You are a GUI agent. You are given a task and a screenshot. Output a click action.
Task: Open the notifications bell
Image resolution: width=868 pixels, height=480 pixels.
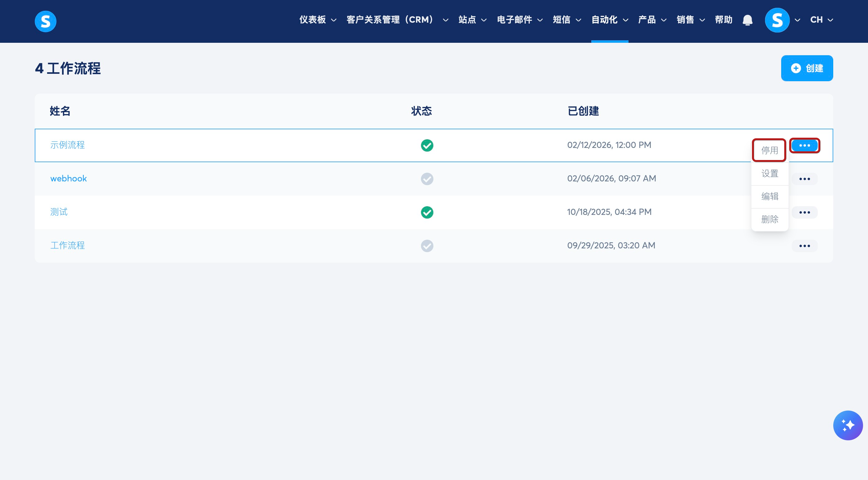click(x=747, y=20)
